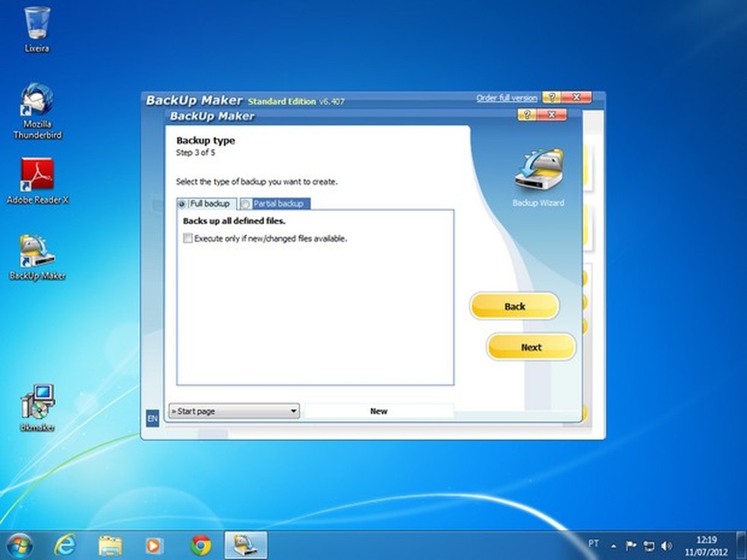Click the EN language selector box
This screenshot has width=747, height=560.
[x=152, y=418]
